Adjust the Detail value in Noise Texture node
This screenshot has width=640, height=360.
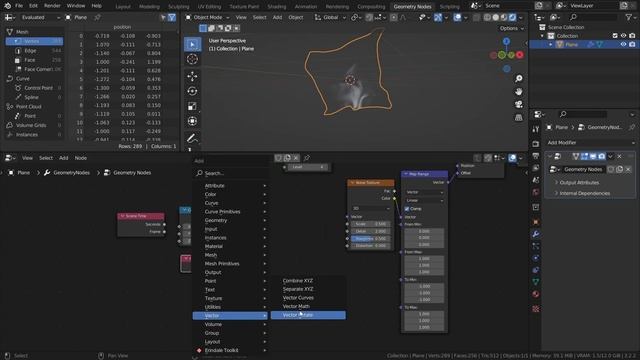coord(370,231)
